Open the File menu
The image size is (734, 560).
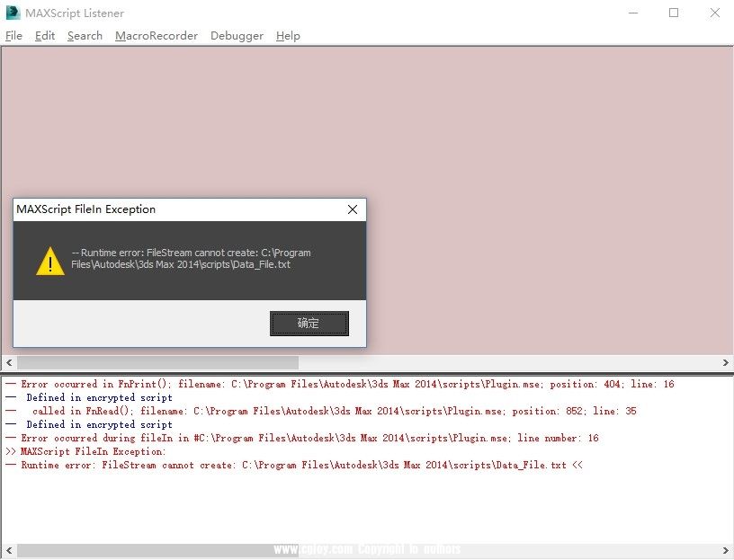coord(13,36)
